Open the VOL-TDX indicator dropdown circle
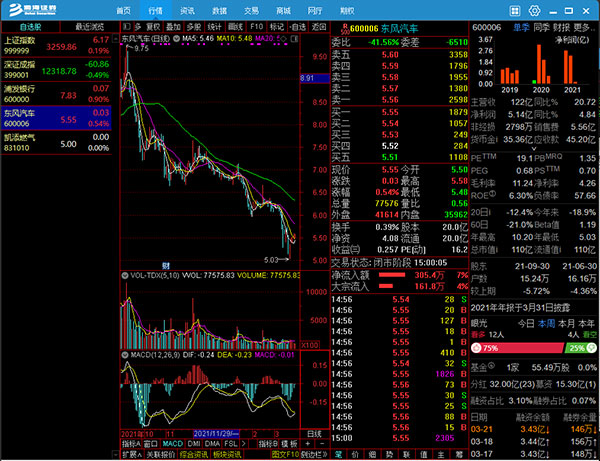Viewport: 600px width, 461px height. coord(125,275)
